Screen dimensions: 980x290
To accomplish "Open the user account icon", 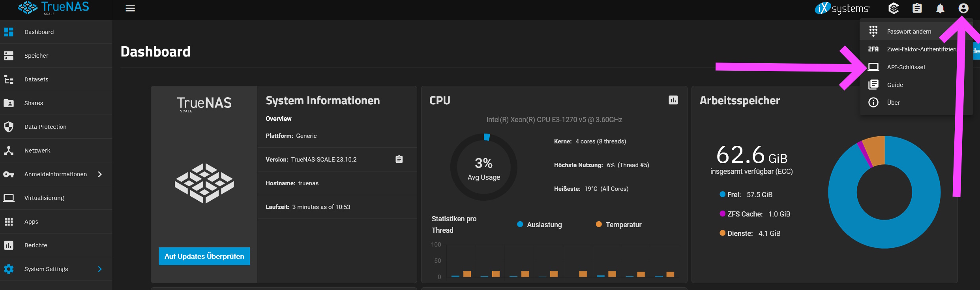I will (963, 8).
